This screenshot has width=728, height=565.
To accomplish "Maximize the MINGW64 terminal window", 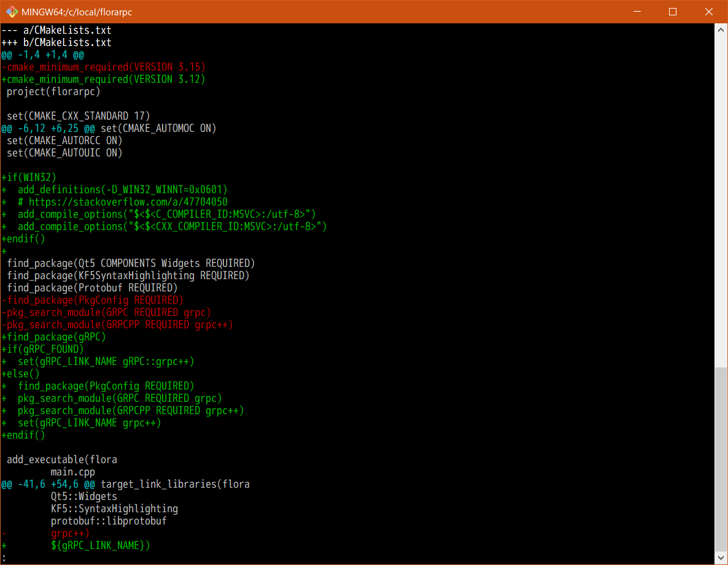I will pyautogui.click(x=673, y=12).
